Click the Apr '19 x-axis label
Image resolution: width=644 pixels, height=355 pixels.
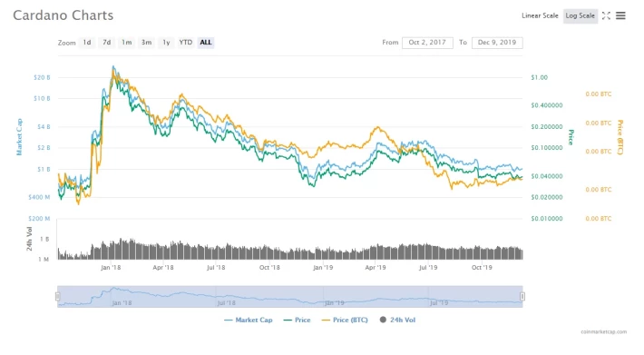coord(376,268)
